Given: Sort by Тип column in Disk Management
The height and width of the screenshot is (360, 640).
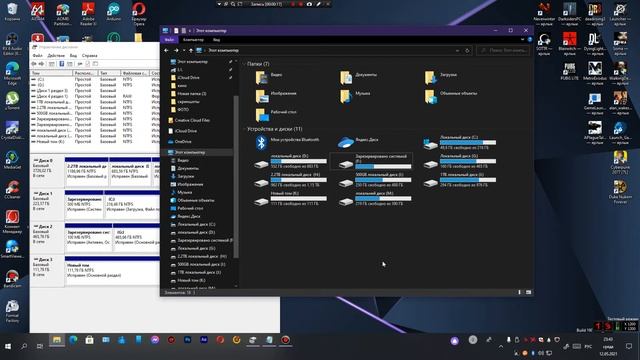Looking at the screenshot, I should pos(109,73).
